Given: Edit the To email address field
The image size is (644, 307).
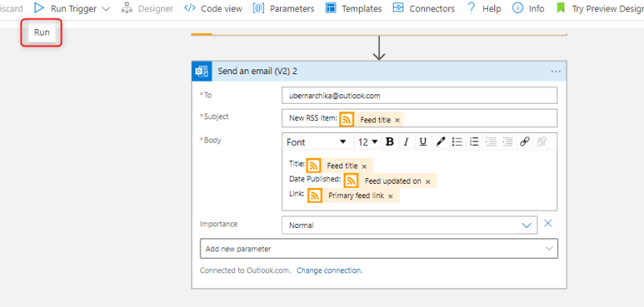Looking at the screenshot, I should tap(419, 95).
